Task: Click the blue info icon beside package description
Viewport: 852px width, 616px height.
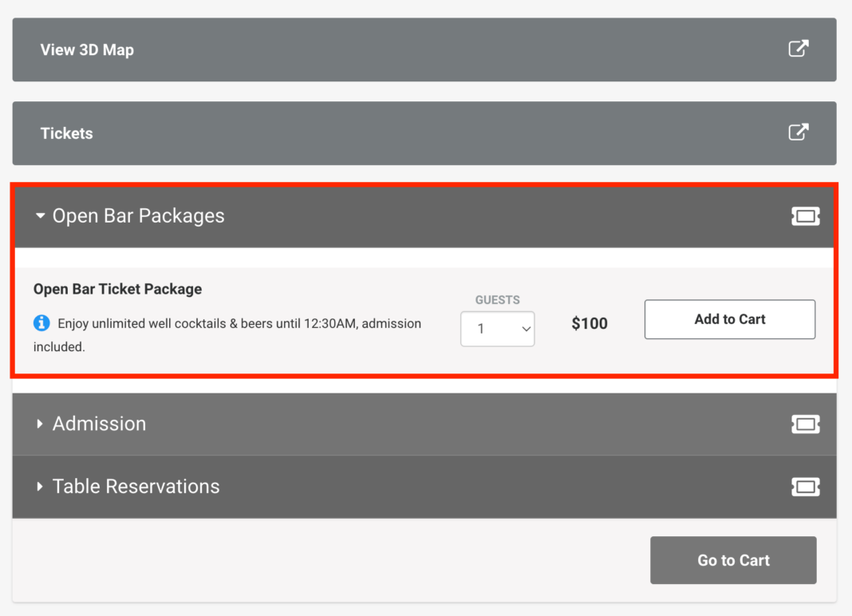Action: tap(41, 323)
